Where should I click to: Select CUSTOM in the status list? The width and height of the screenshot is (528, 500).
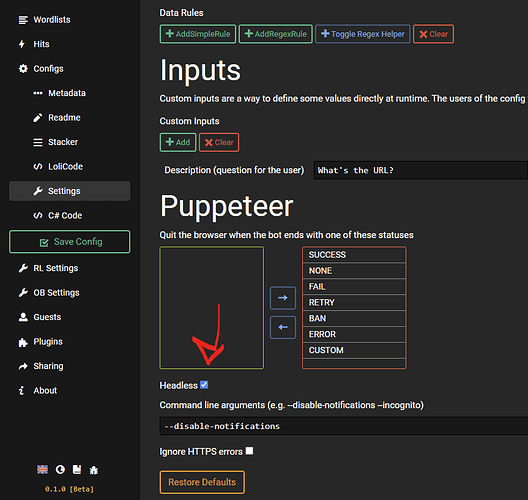coord(354,350)
